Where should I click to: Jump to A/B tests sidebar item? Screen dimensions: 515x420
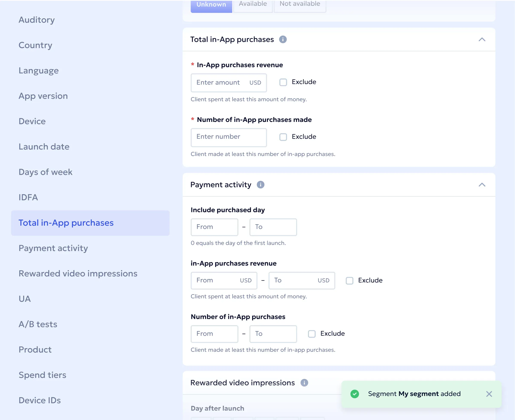[38, 324]
